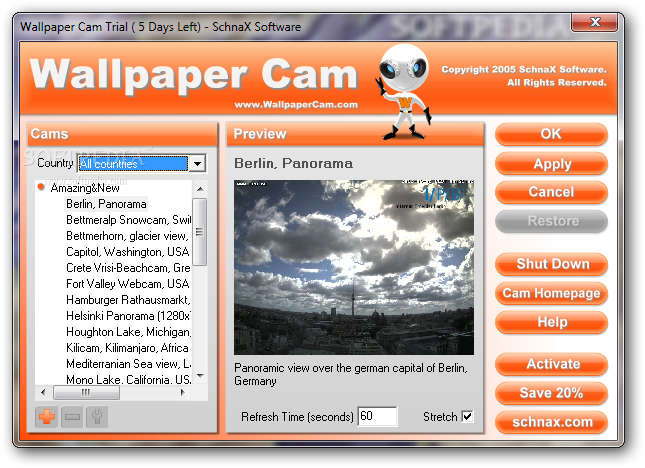Image resolution: width=645 pixels, height=468 pixels.
Task: Collapse the Amazing&New tree group
Action: coord(41,187)
